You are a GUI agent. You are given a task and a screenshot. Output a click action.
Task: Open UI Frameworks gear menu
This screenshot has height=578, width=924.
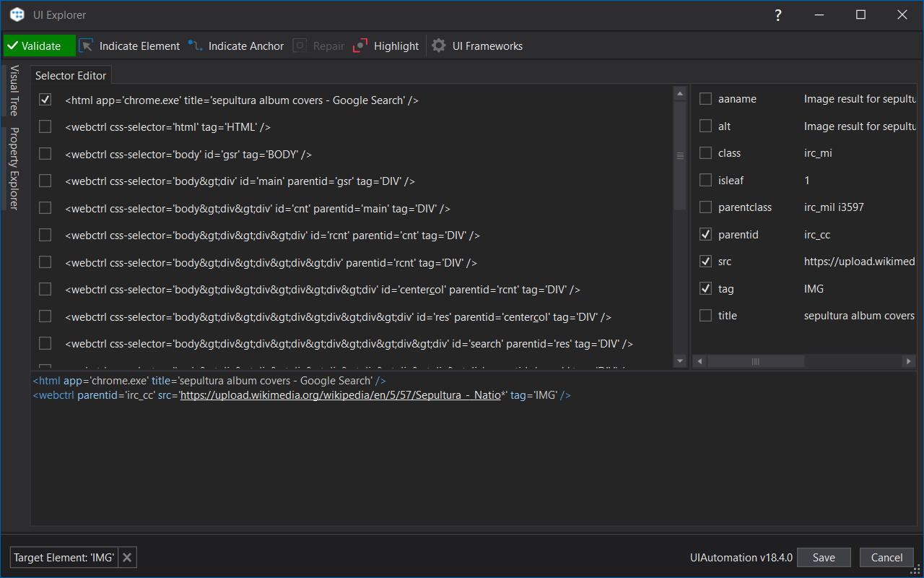(x=439, y=46)
